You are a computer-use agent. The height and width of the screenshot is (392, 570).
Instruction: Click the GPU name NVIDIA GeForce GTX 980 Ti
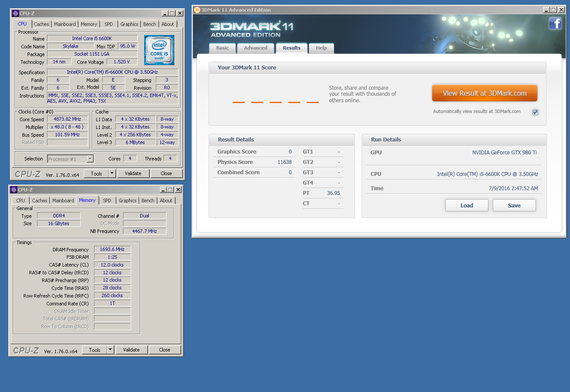coord(504,153)
